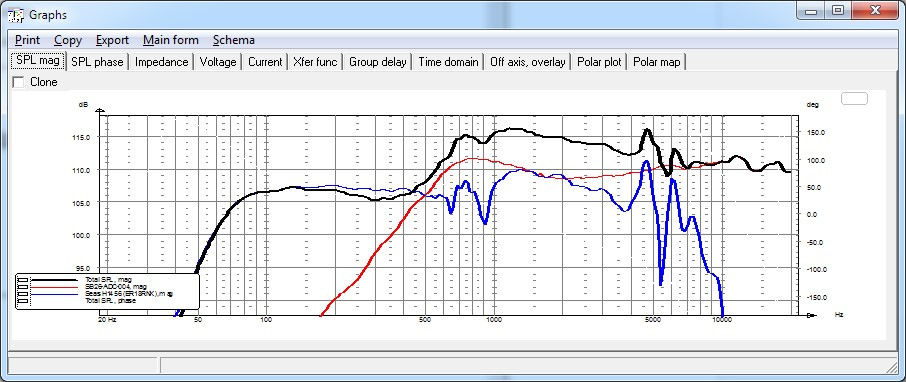This screenshot has width=906, height=382.
Task: Toggle the Seas H1456 mag legend checkbox
Action: (x=23, y=294)
